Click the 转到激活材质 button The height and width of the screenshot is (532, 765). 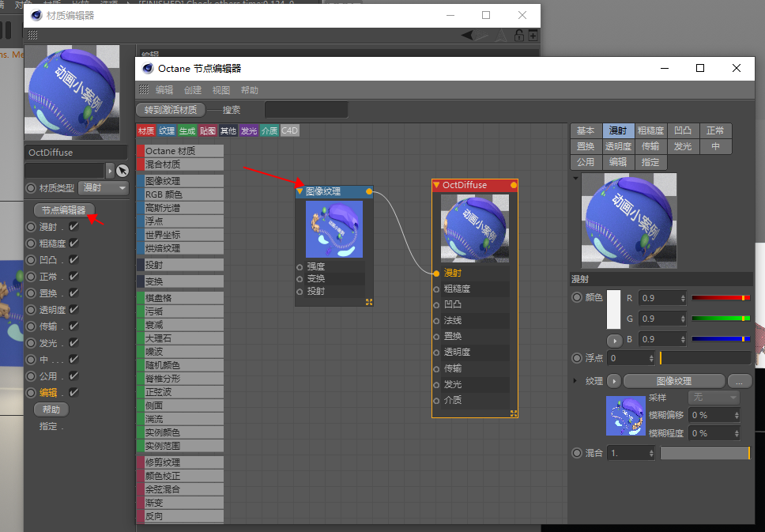pyautogui.click(x=171, y=109)
